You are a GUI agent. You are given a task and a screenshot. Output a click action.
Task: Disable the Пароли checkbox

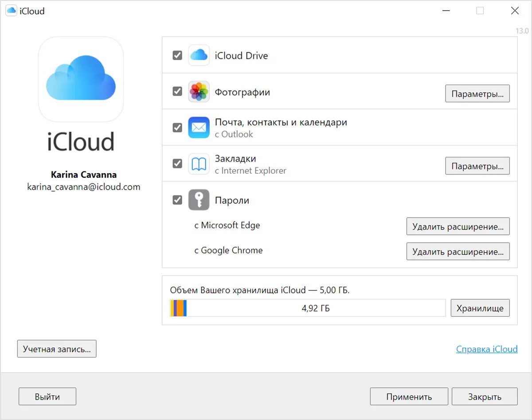[x=177, y=200]
